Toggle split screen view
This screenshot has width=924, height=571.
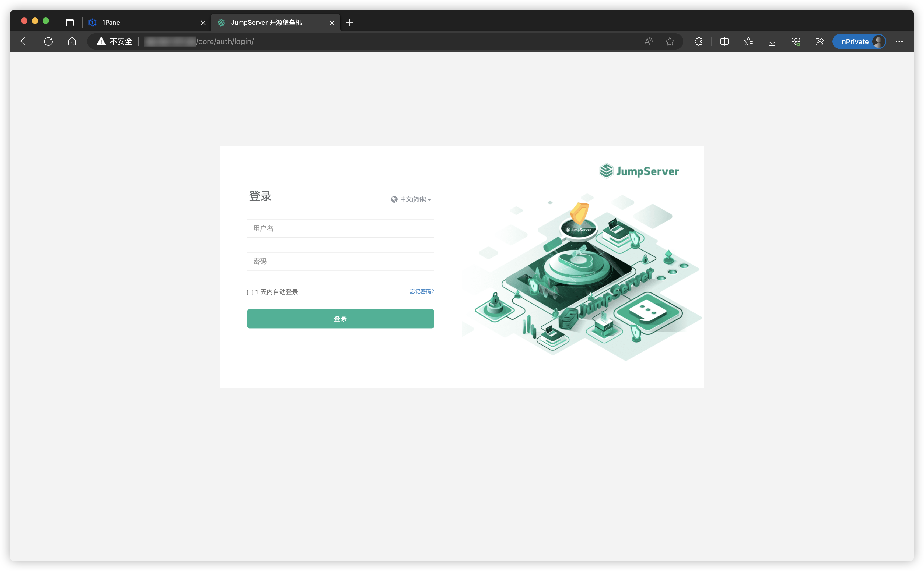pyautogui.click(x=724, y=41)
